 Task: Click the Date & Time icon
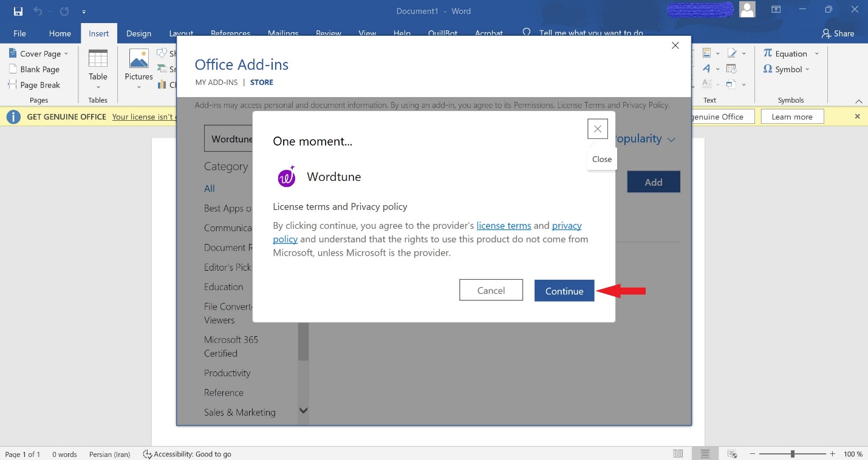click(x=732, y=69)
